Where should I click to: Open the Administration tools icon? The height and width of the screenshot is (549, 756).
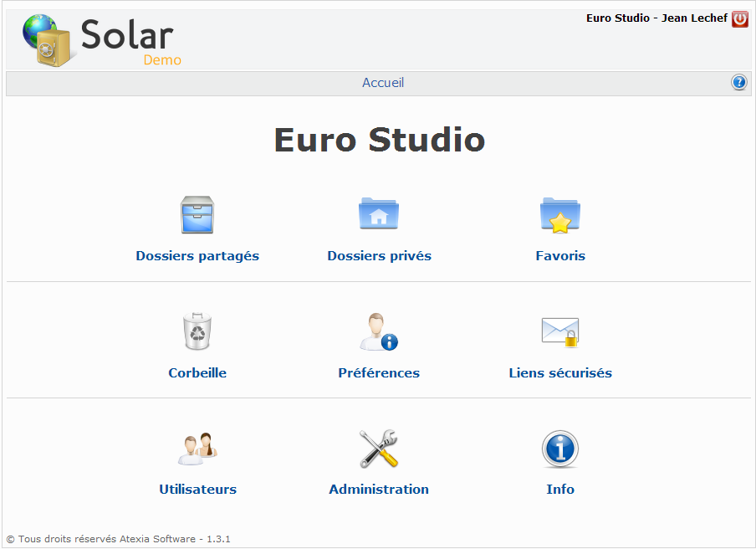point(379,449)
